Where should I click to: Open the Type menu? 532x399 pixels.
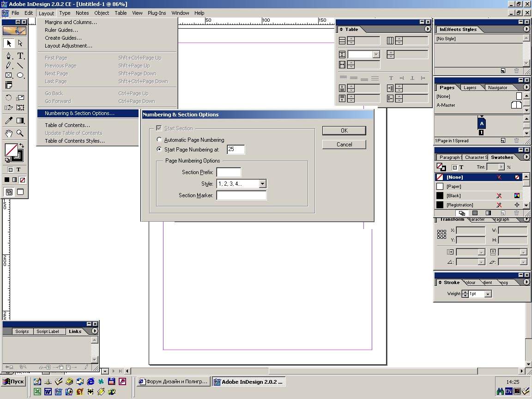pos(65,13)
